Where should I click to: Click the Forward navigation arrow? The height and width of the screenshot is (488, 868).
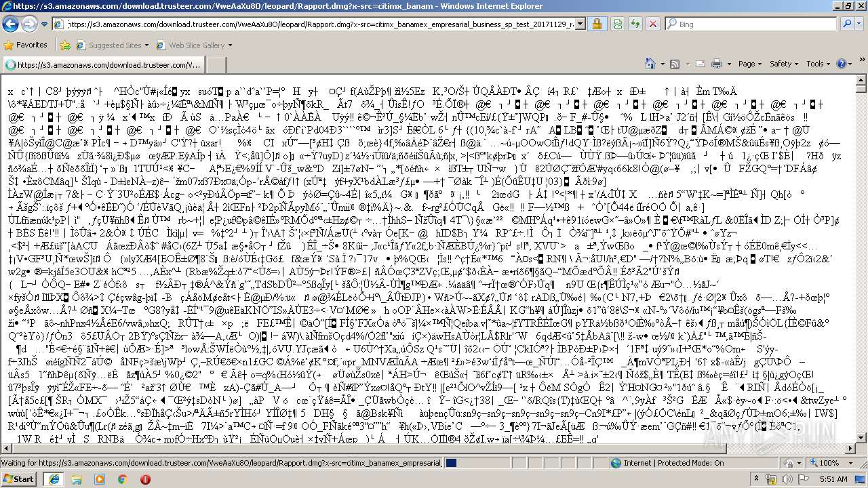[x=29, y=24]
